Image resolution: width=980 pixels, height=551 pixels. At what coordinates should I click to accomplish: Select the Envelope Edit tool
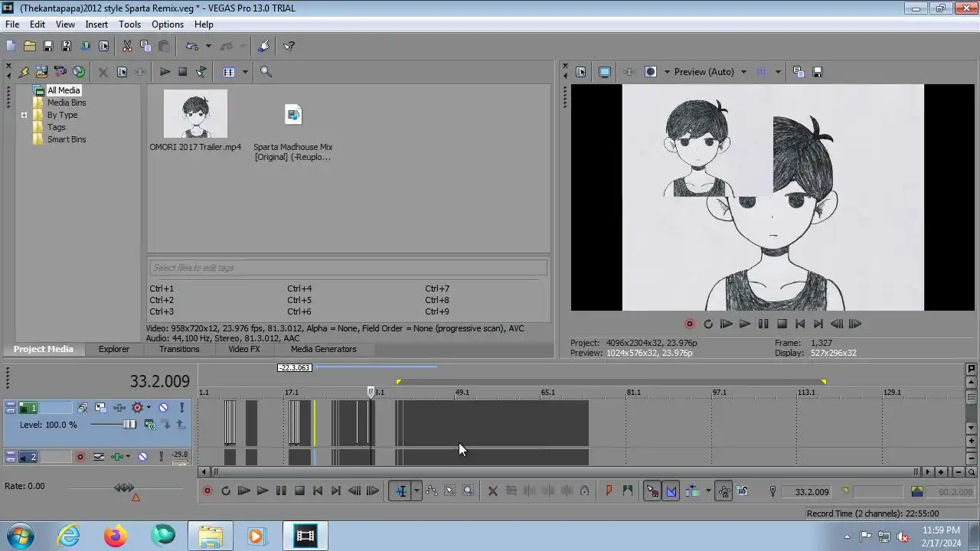coord(432,491)
